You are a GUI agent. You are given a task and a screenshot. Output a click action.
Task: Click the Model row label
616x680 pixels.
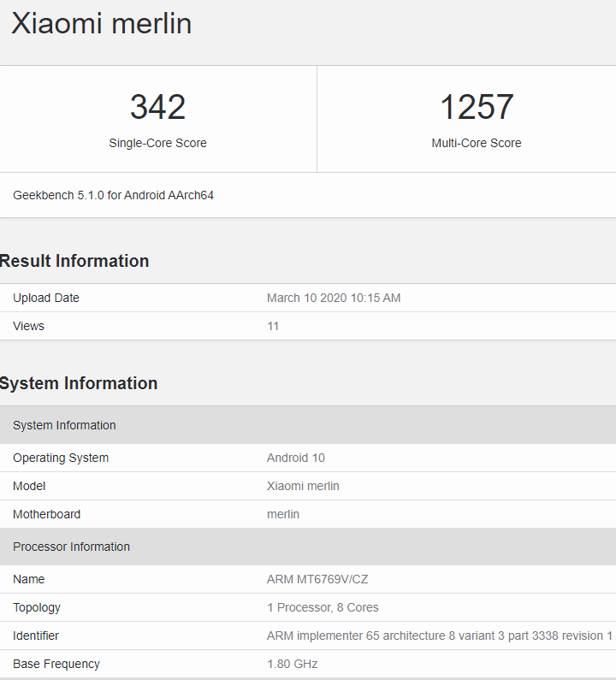(x=29, y=486)
